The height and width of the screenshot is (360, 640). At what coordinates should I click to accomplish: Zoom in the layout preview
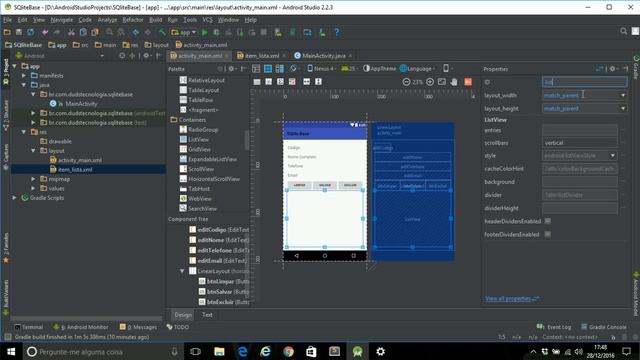[x=430, y=82]
